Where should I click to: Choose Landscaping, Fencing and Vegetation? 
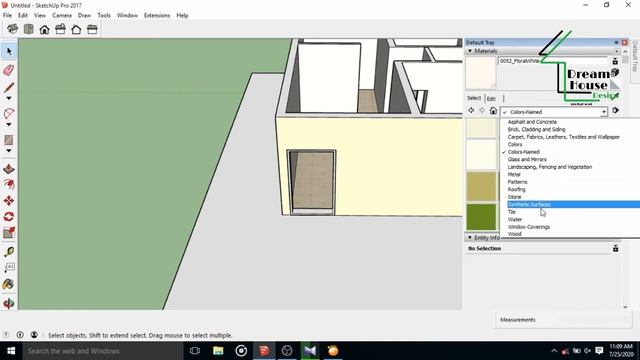549,167
